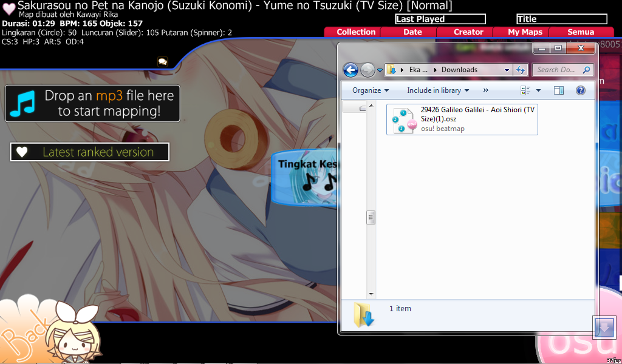Click the Tingkat Kesulitan beatmap card
This screenshot has height=364, width=622.
point(305,177)
